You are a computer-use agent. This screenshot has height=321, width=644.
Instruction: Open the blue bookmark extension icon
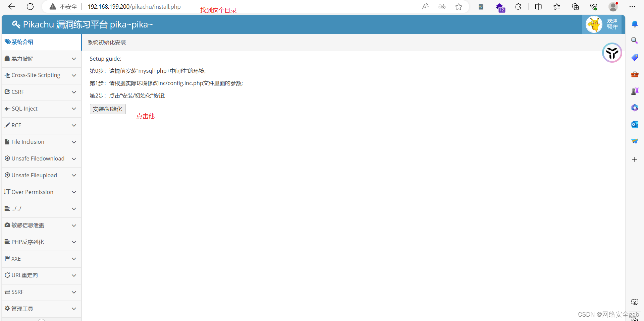[x=481, y=6]
